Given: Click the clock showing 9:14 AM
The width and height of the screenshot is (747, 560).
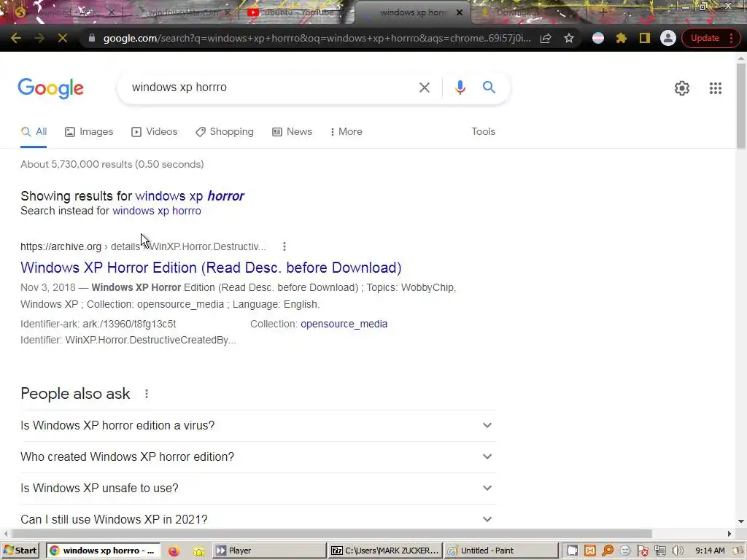Looking at the screenshot, I should (710, 551).
